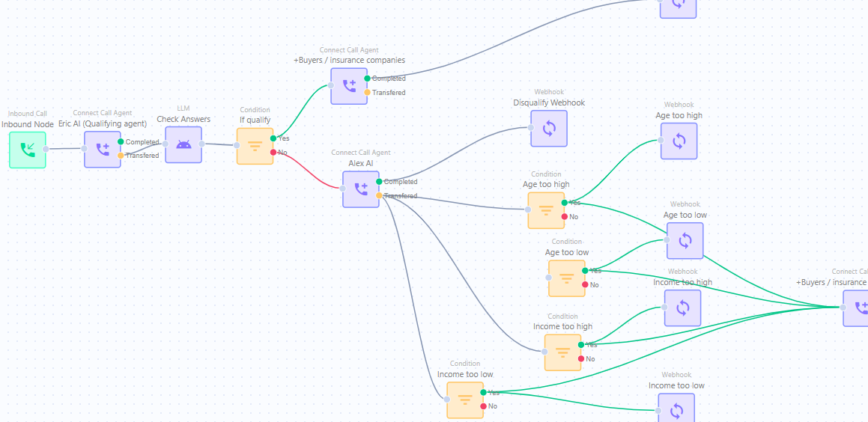Click the Transfered port of top-left +Buyers node

point(367,92)
